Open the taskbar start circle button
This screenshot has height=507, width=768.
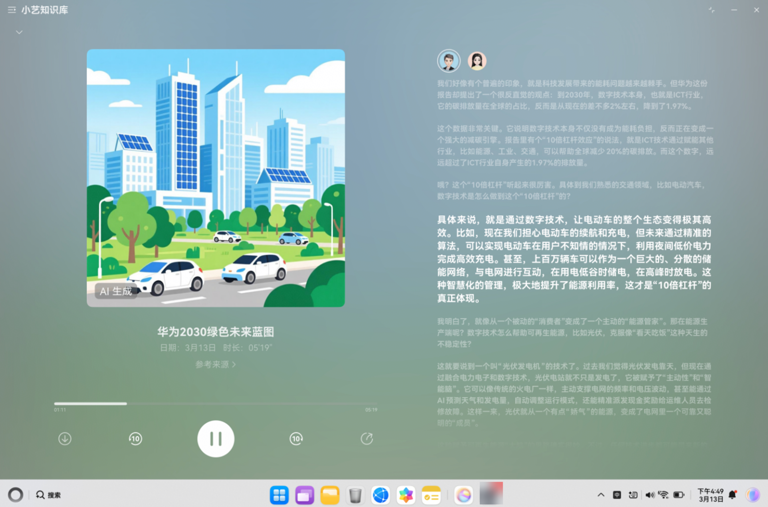coord(15,495)
